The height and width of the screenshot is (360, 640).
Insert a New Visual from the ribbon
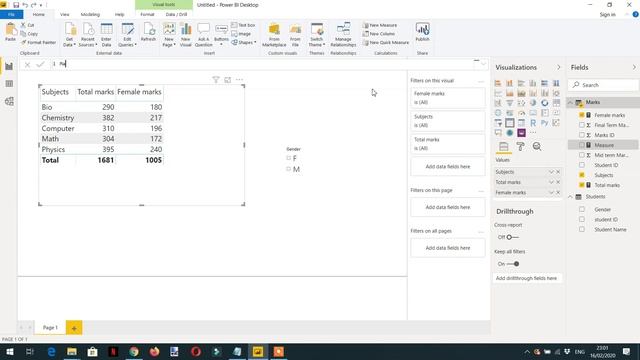[186, 34]
